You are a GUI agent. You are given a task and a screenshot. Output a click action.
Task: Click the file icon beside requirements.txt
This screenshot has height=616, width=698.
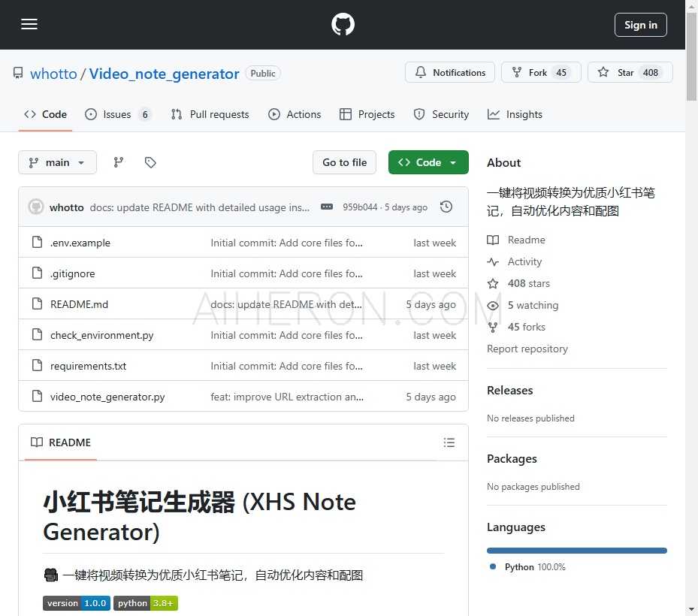pos(38,365)
